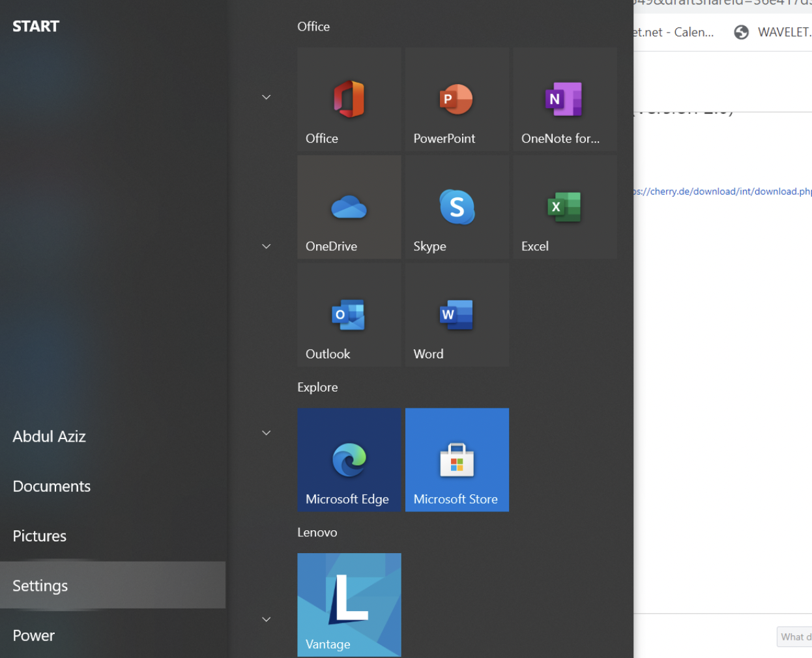
Task: Open the OneNote tile
Action: 564,100
